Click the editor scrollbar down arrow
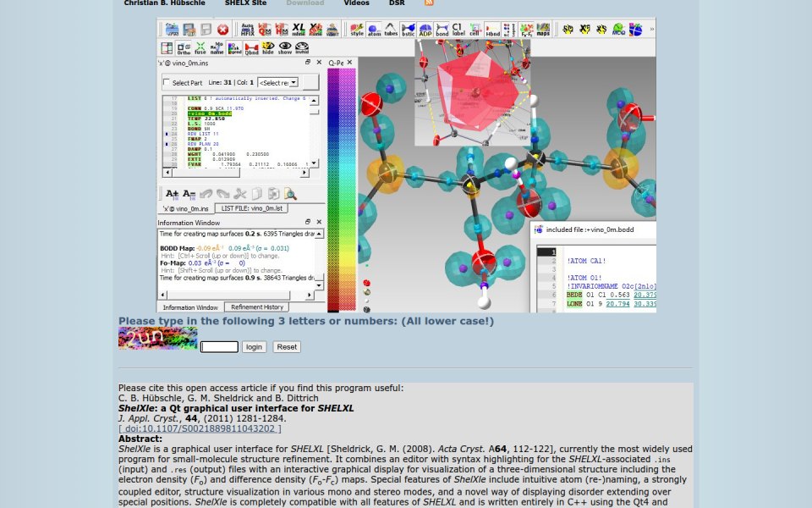812x508 pixels. 315,163
